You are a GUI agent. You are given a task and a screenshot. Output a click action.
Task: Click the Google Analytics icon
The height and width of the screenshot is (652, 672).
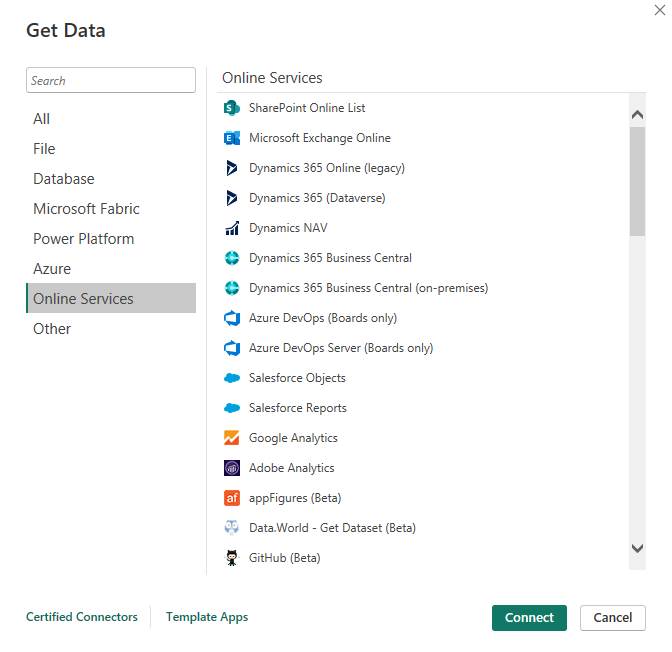232,438
